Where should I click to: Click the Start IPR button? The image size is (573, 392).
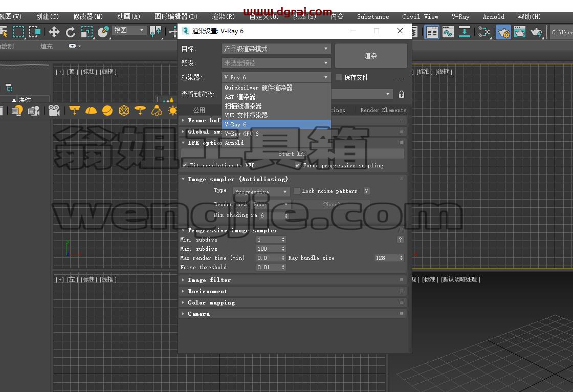point(292,154)
